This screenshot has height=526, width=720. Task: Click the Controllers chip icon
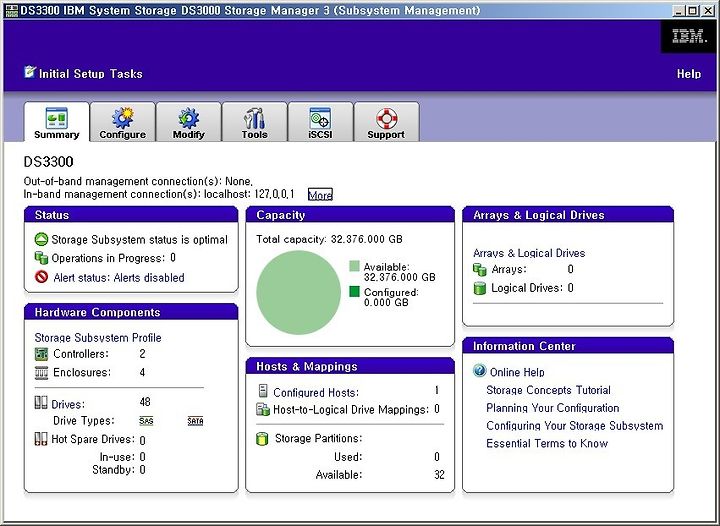41,354
